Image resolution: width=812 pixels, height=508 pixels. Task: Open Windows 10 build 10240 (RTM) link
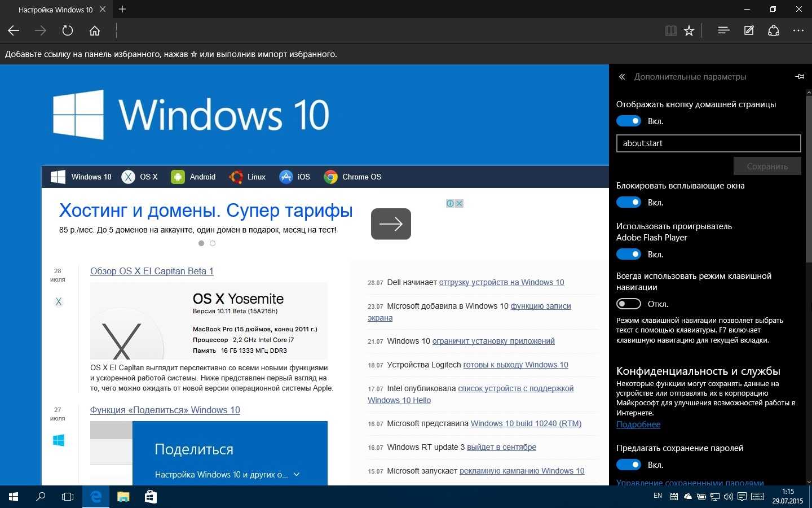[x=526, y=423]
